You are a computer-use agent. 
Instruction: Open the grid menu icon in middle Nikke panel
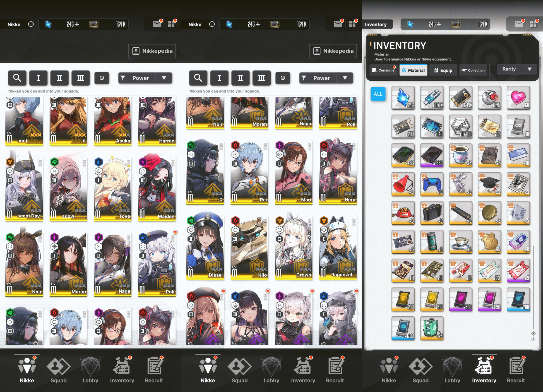[x=352, y=24]
